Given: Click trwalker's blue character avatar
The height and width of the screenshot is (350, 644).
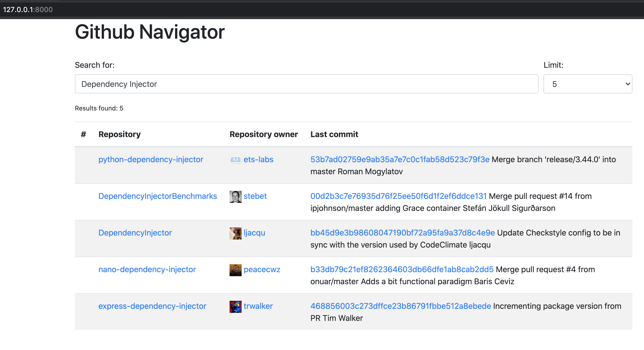Looking at the screenshot, I should pos(235,307).
